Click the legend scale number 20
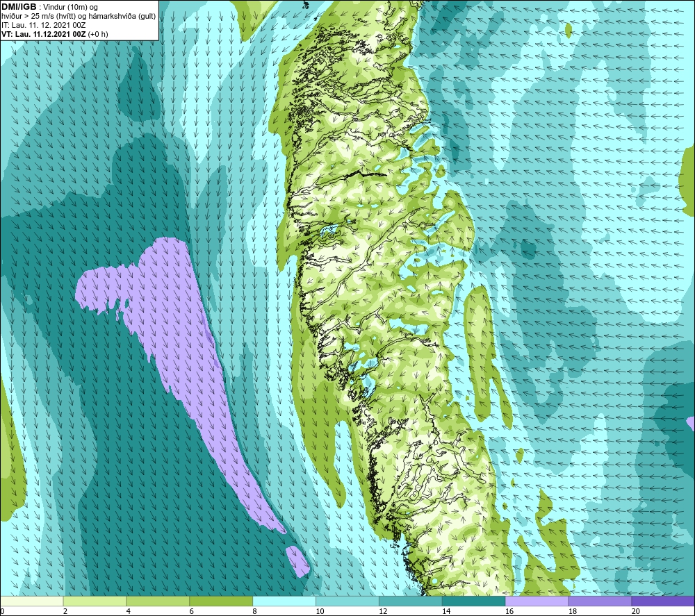The width and height of the screenshot is (695, 616). click(635, 611)
